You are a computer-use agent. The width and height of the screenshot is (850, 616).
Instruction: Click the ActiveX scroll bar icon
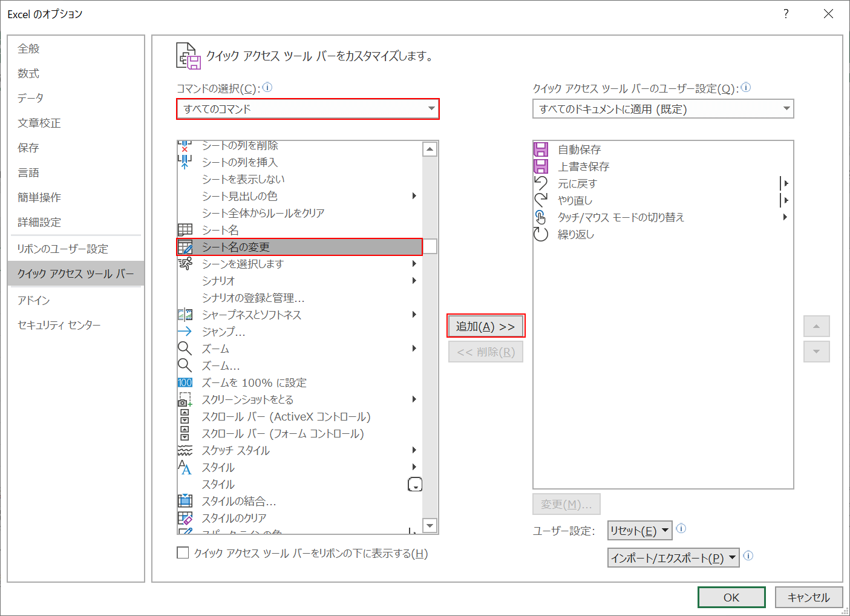185,416
